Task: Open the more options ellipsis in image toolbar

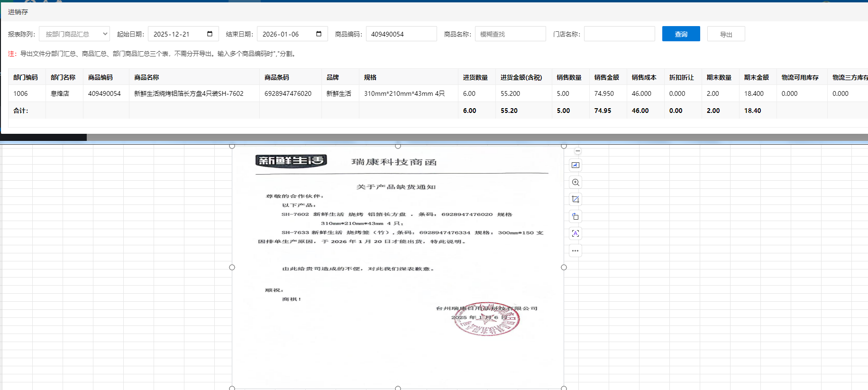Action: [x=575, y=251]
